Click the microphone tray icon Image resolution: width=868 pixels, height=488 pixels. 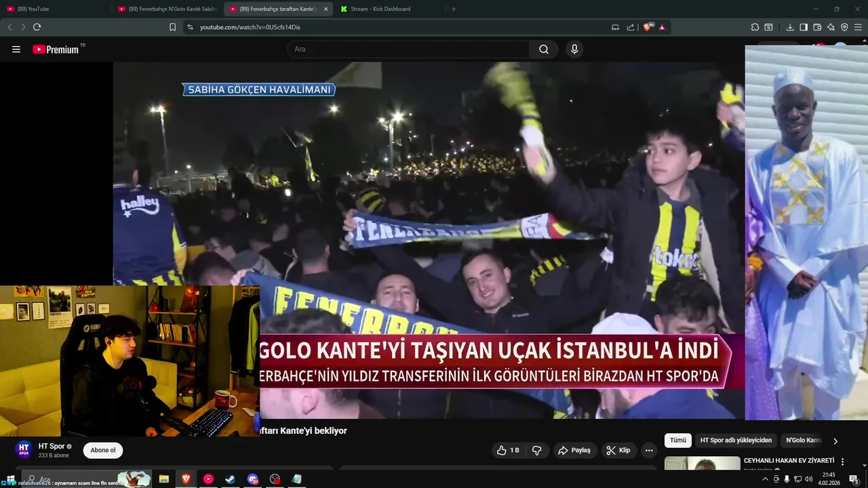(x=787, y=479)
